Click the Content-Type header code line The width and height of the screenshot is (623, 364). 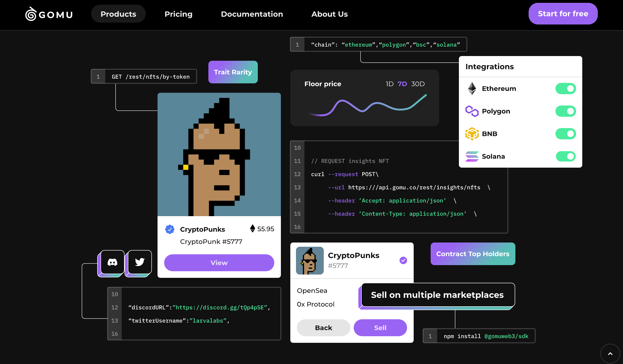point(402,214)
